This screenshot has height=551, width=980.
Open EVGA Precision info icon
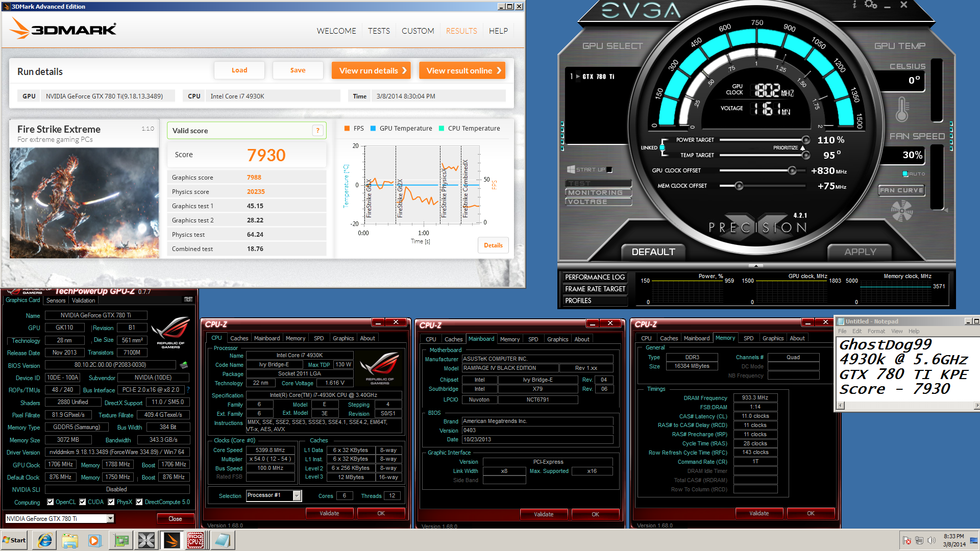(854, 5)
